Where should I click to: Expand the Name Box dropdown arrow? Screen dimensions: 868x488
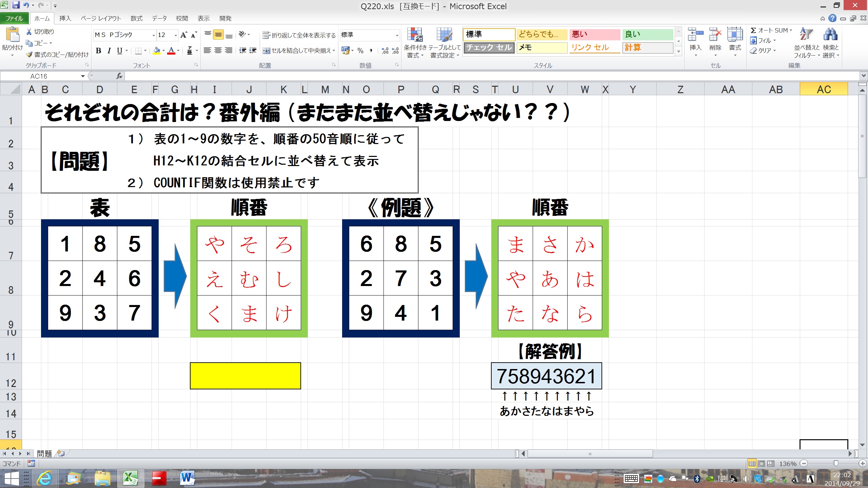(82, 76)
